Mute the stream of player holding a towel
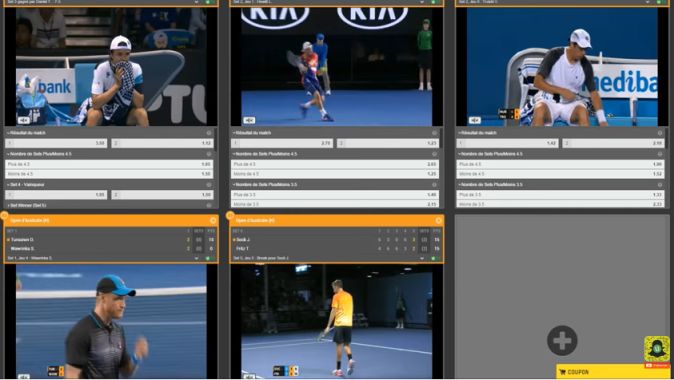674x380 pixels. click(x=24, y=120)
